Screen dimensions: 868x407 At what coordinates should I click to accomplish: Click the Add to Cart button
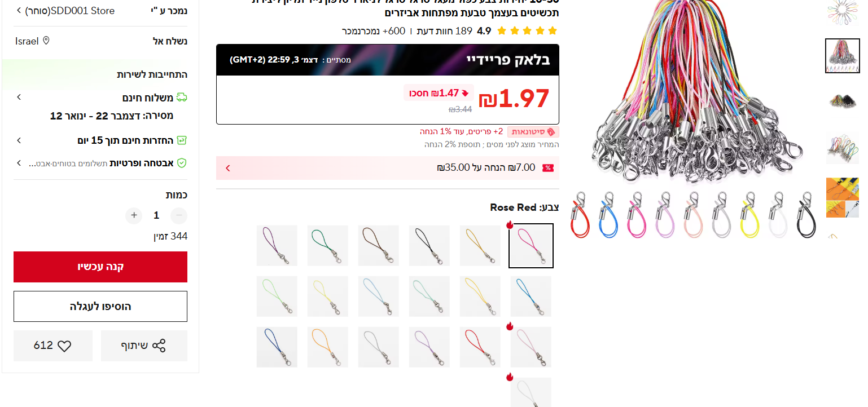click(x=100, y=306)
